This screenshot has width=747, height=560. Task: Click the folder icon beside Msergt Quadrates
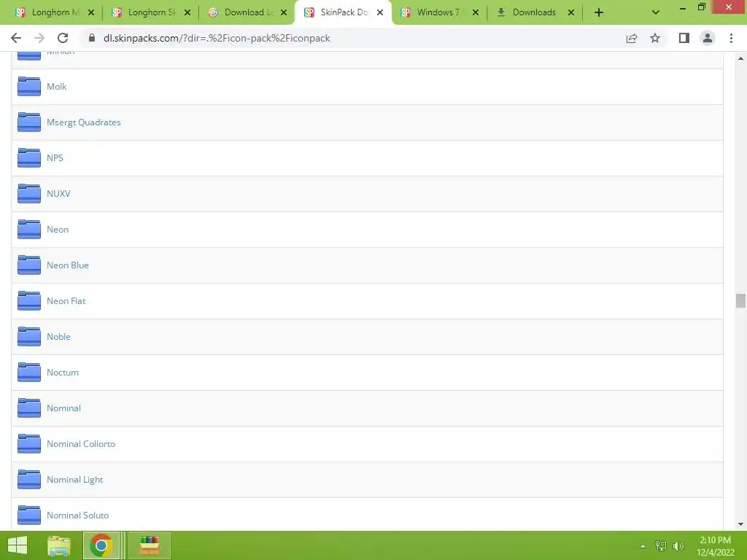tap(29, 122)
